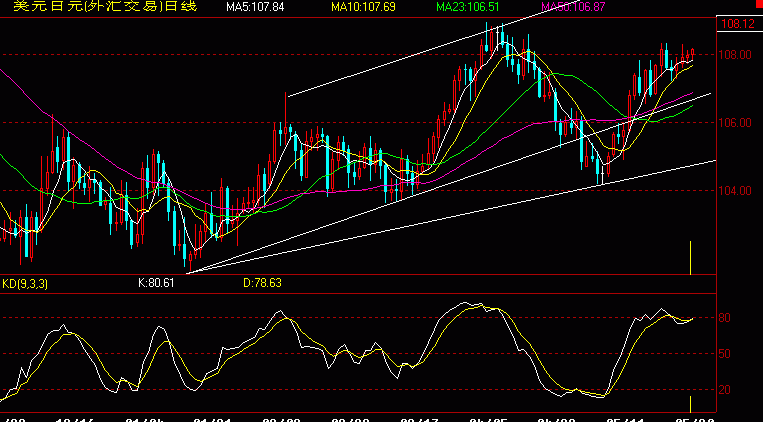Screen dimensions: 763x422
Task: Select the MA5:107.84 indicator label
Action: pyautogui.click(x=255, y=7)
